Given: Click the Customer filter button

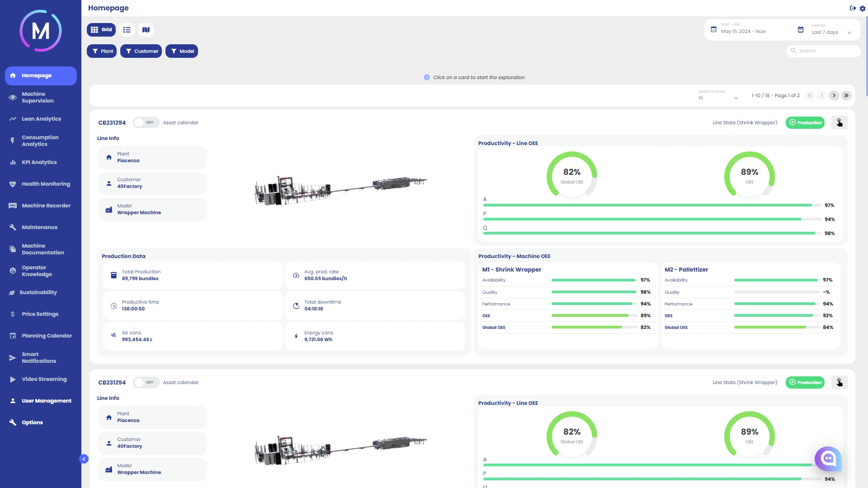Looking at the screenshot, I should 141,51.
